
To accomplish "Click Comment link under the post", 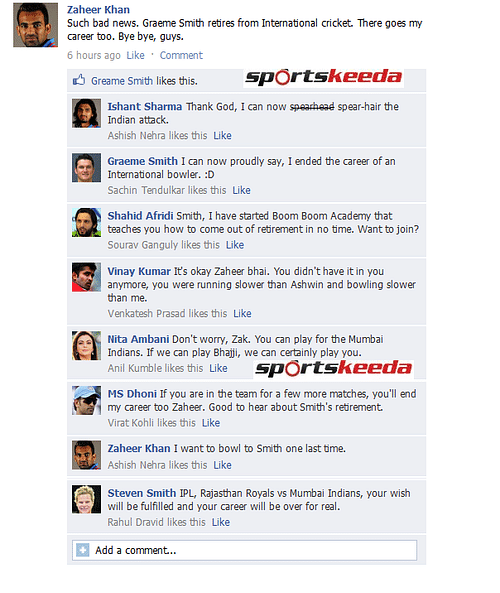I will click(x=181, y=55).
